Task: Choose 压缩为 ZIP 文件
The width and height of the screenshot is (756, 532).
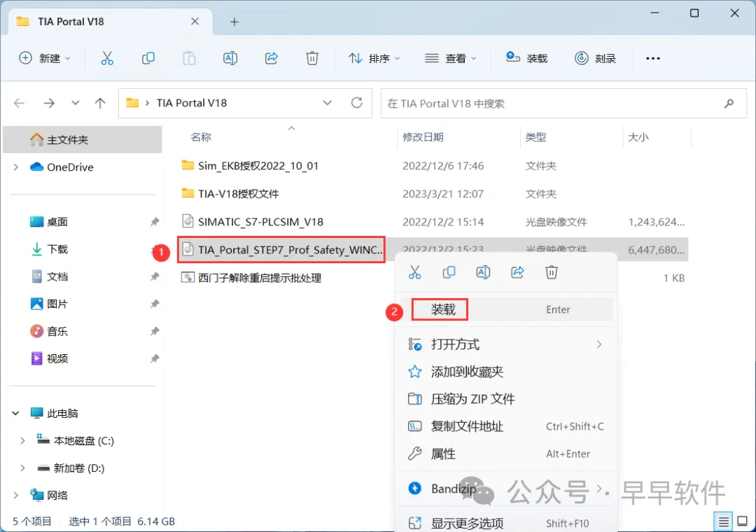Action: (x=506, y=399)
